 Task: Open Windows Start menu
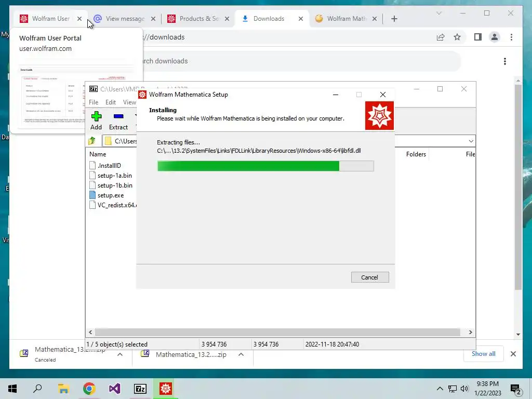tap(12, 389)
